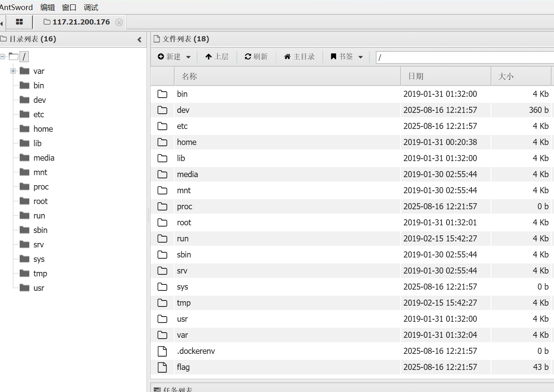The width and height of the screenshot is (554, 392).
Task: Click the dev folder icon in file list
Action: click(x=162, y=110)
